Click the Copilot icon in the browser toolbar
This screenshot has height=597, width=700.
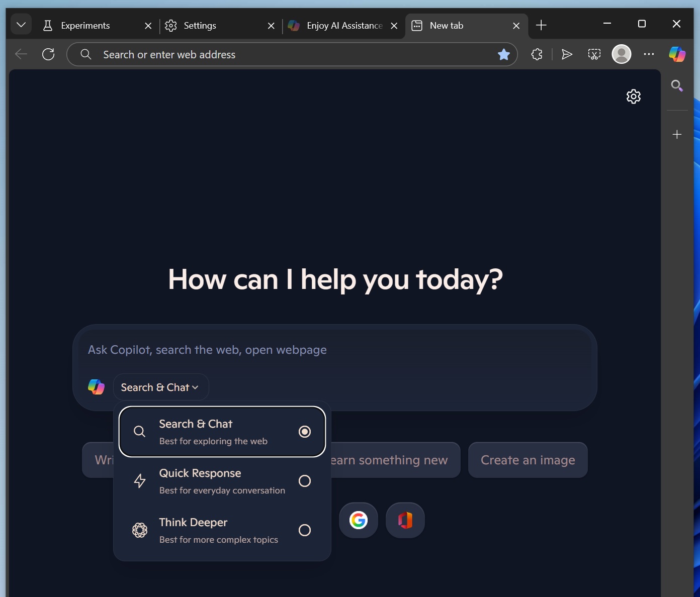click(x=677, y=54)
